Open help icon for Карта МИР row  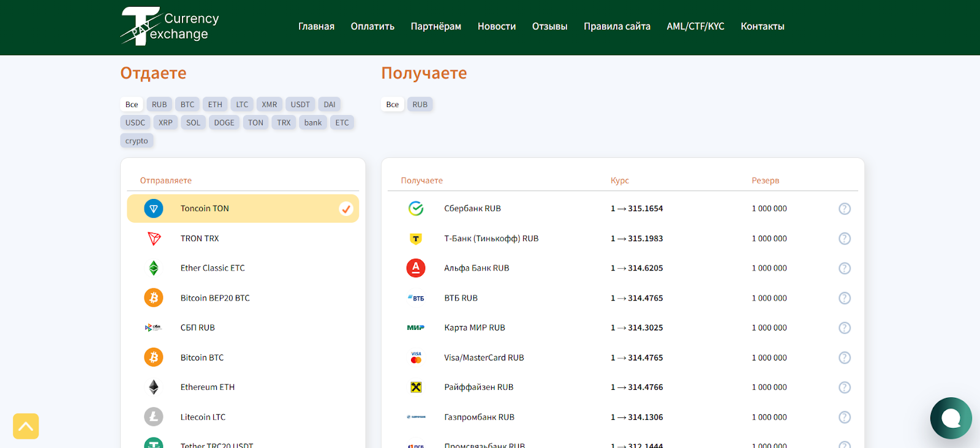845,327
